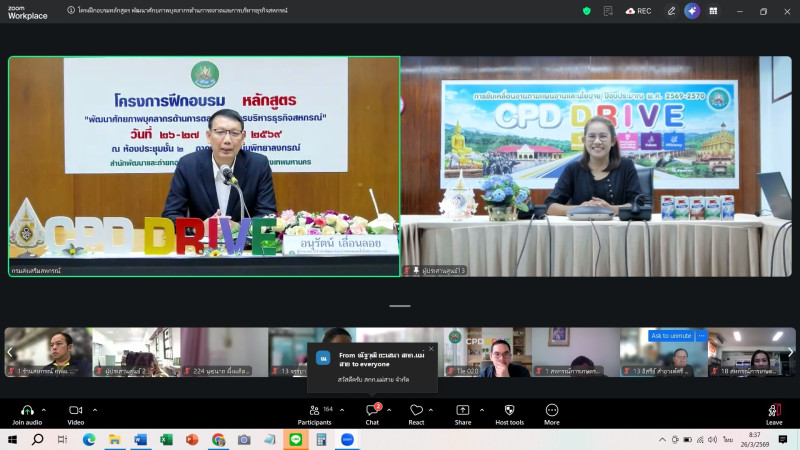Click the Join audio headphone icon
Viewport: 800px width, 450px height.
27,411
